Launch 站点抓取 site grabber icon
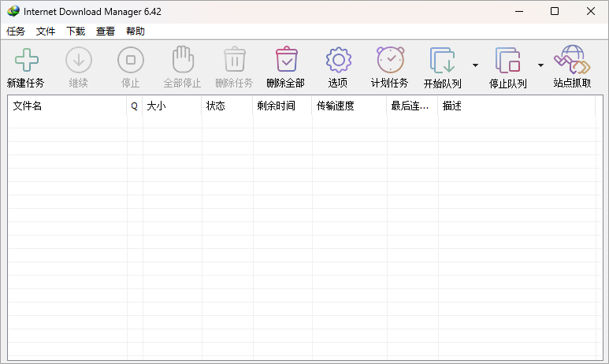This screenshot has width=609, height=364. tap(572, 59)
